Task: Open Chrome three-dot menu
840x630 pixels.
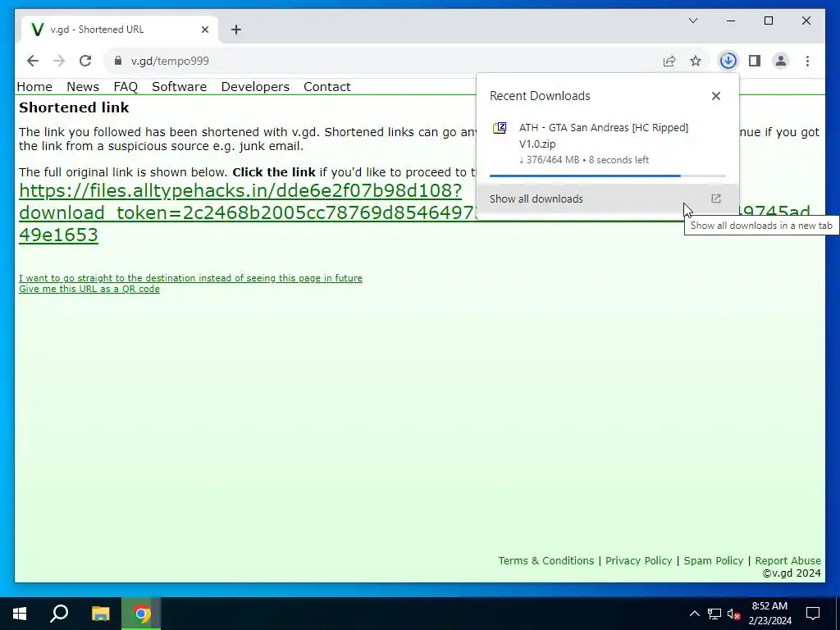Action: (x=807, y=61)
